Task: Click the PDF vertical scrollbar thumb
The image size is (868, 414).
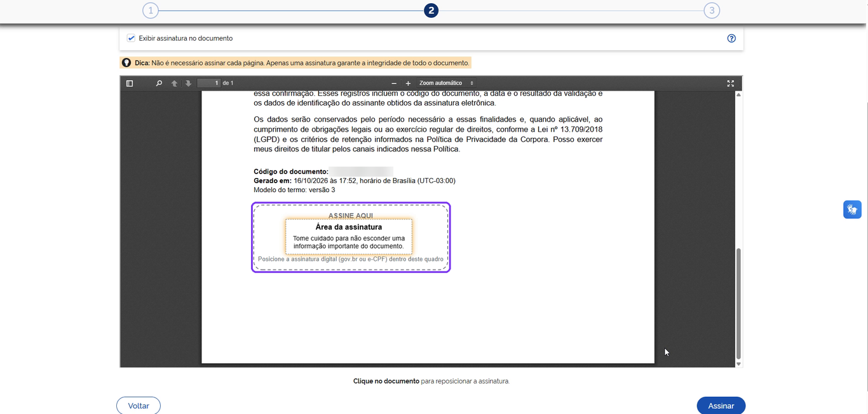Action: pos(738,303)
